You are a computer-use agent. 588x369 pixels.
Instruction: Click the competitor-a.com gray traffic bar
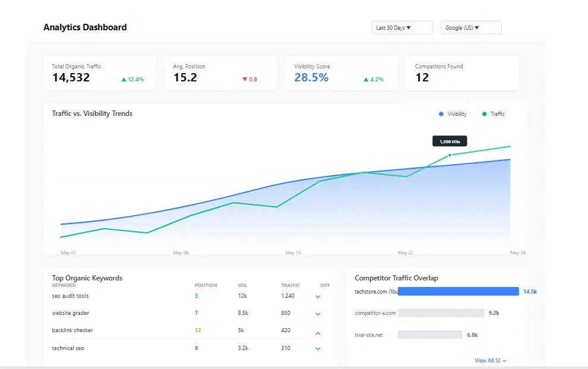441,313
